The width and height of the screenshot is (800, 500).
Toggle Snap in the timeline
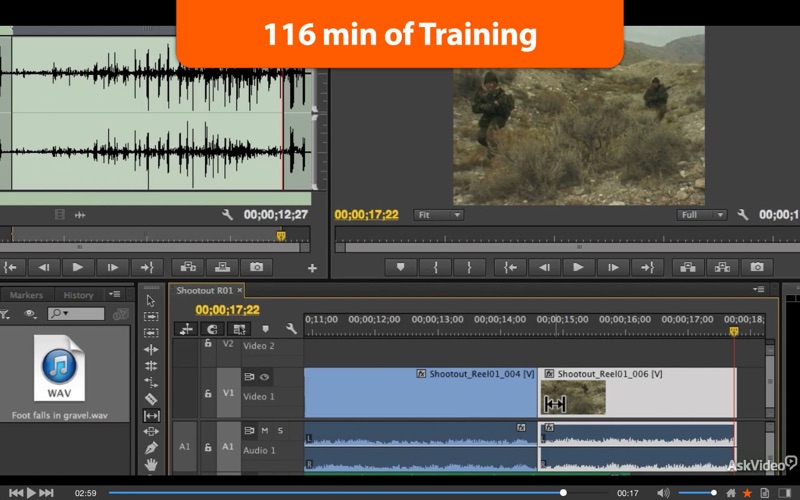pos(212,329)
